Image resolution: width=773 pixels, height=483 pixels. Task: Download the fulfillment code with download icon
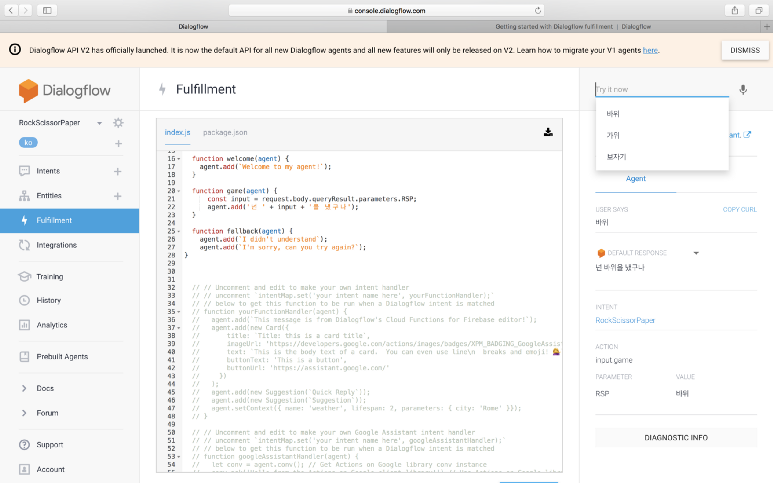(548, 132)
